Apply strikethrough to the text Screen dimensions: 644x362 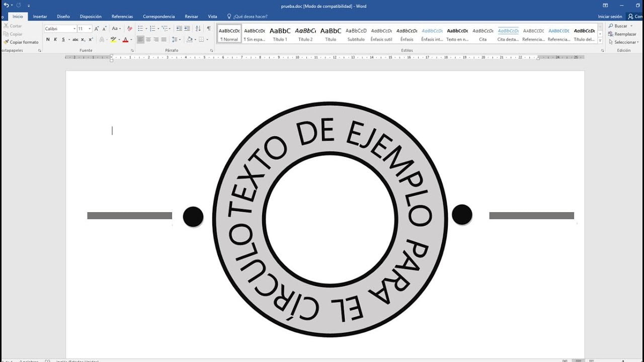point(74,39)
